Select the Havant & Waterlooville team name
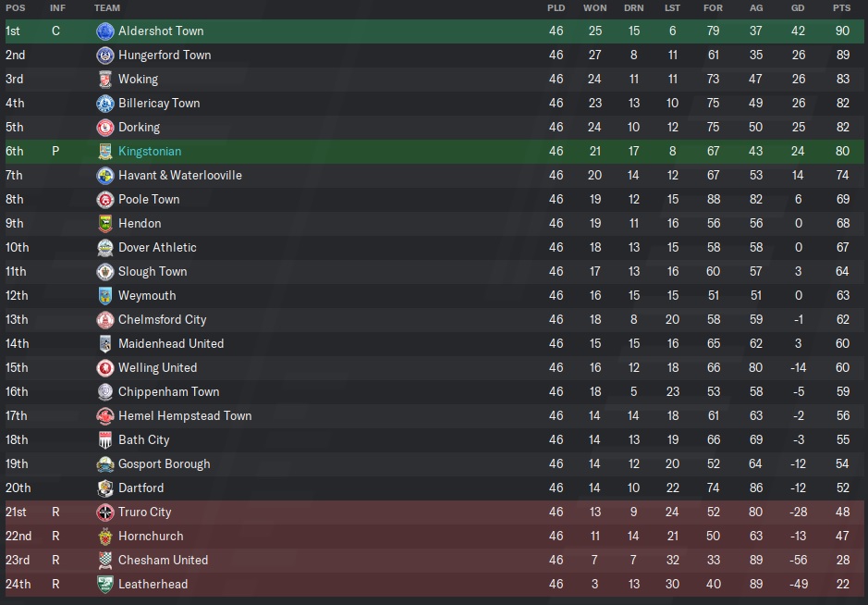The image size is (868, 605). pos(180,176)
